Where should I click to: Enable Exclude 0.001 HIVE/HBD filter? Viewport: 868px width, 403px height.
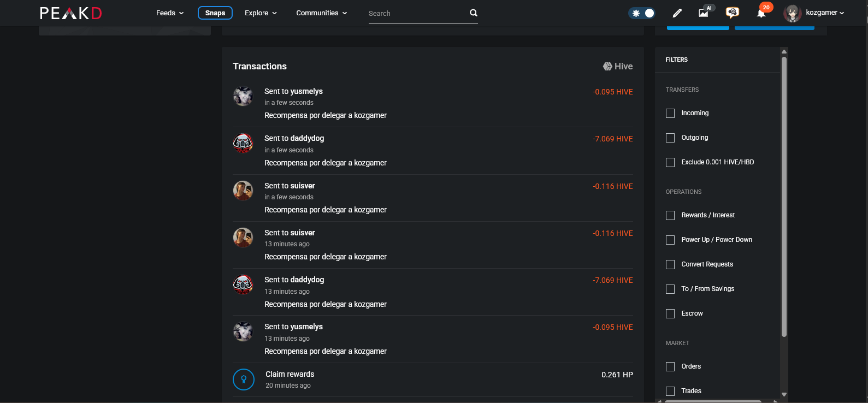[x=670, y=162]
